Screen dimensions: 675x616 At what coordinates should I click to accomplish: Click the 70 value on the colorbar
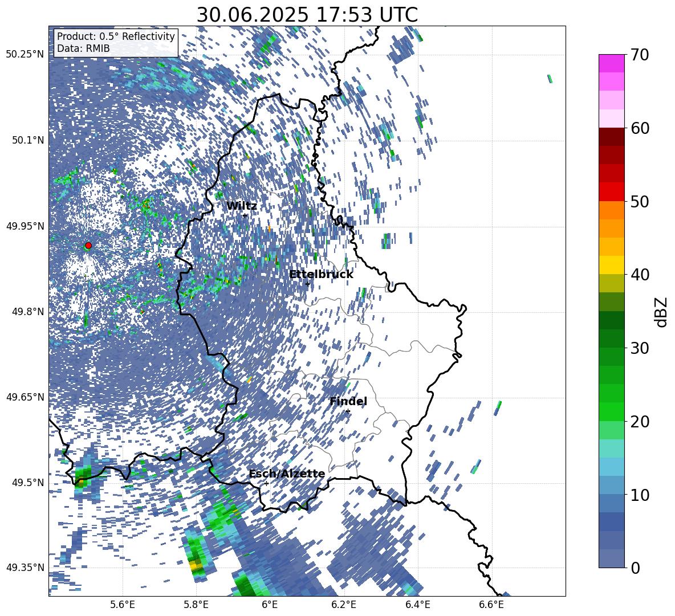[640, 55]
